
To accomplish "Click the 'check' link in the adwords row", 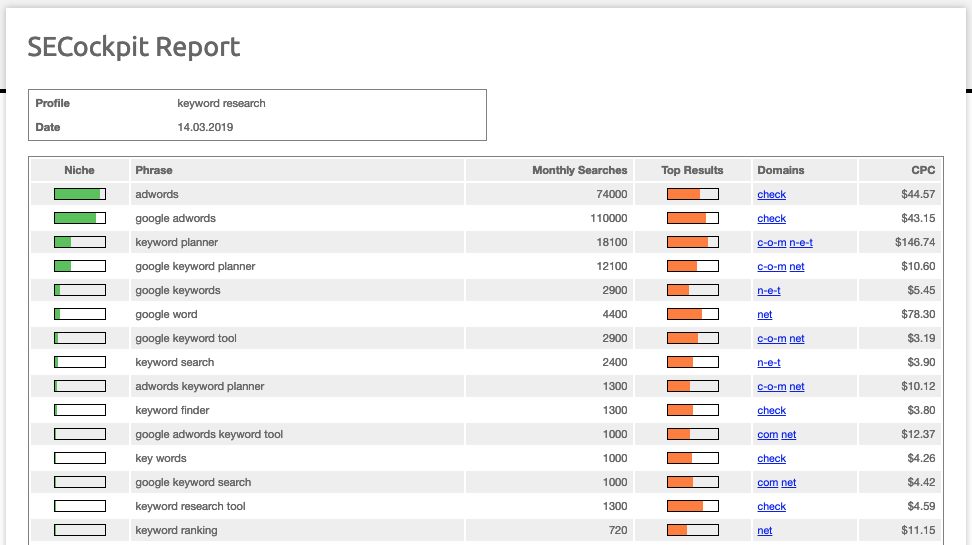I will click(x=771, y=195).
